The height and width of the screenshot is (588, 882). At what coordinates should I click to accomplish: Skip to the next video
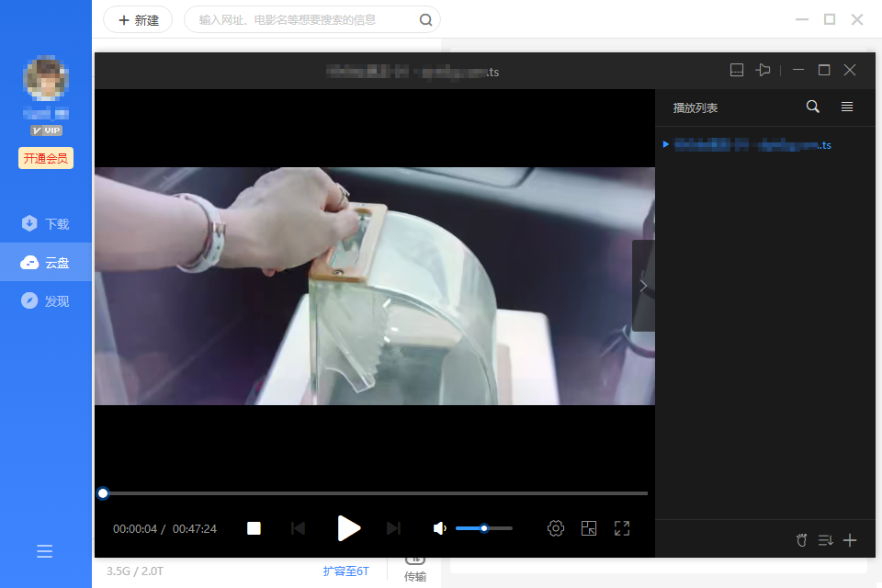(393, 528)
